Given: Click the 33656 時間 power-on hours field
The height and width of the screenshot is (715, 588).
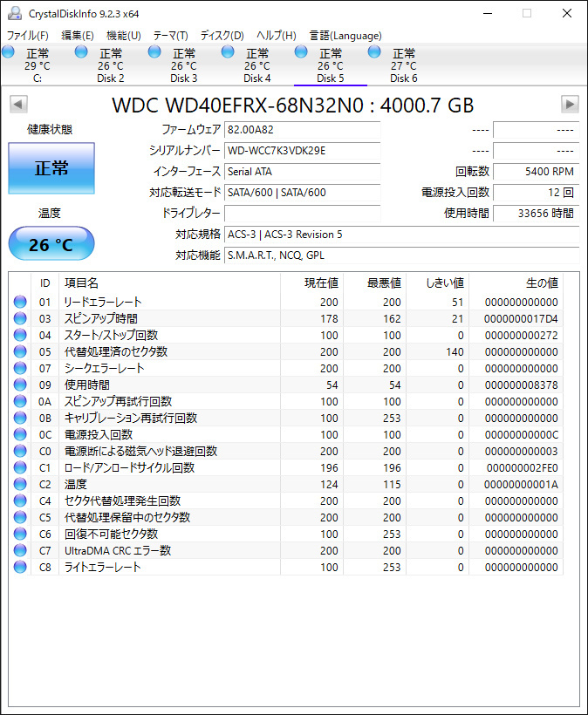Looking at the screenshot, I should (x=537, y=214).
